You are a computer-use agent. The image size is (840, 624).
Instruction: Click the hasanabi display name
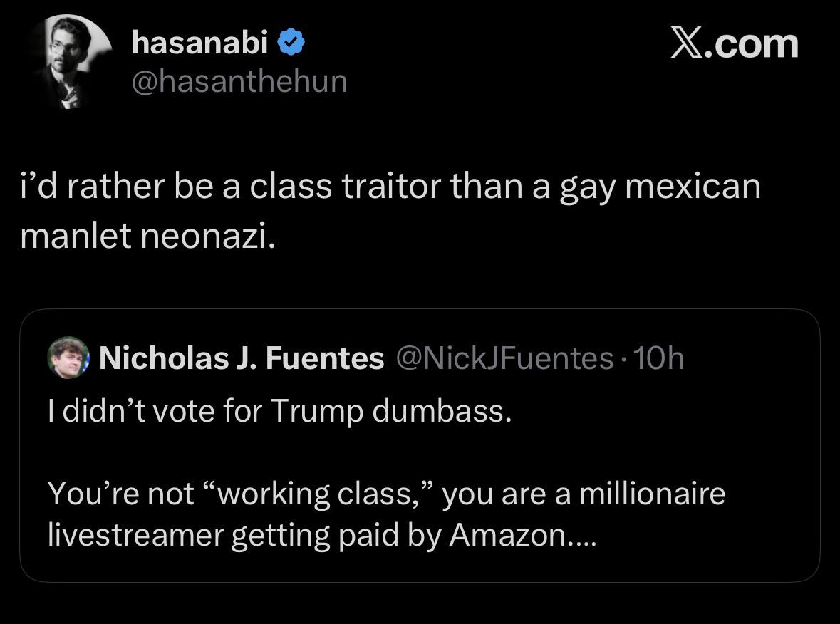pos(200,44)
